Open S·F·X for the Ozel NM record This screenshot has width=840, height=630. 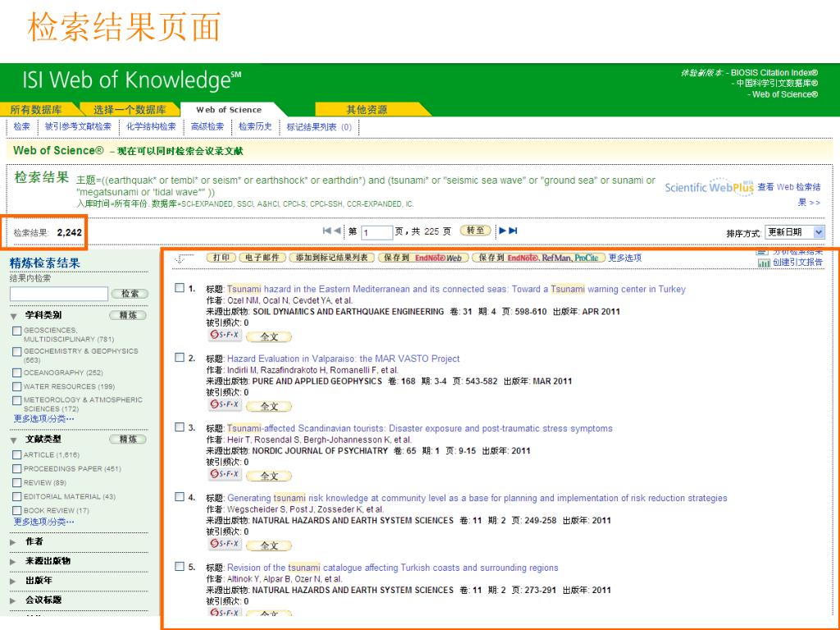[x=225, y=336]
